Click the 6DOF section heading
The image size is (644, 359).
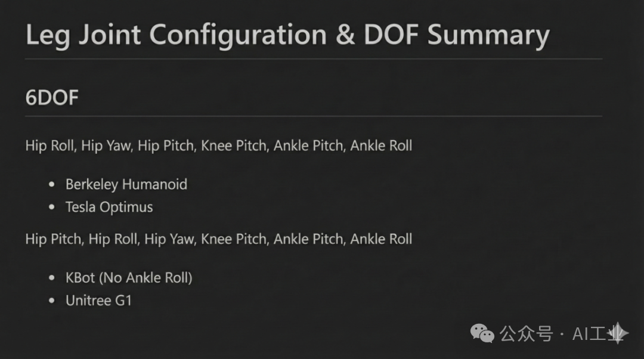(x=52, y=97)
